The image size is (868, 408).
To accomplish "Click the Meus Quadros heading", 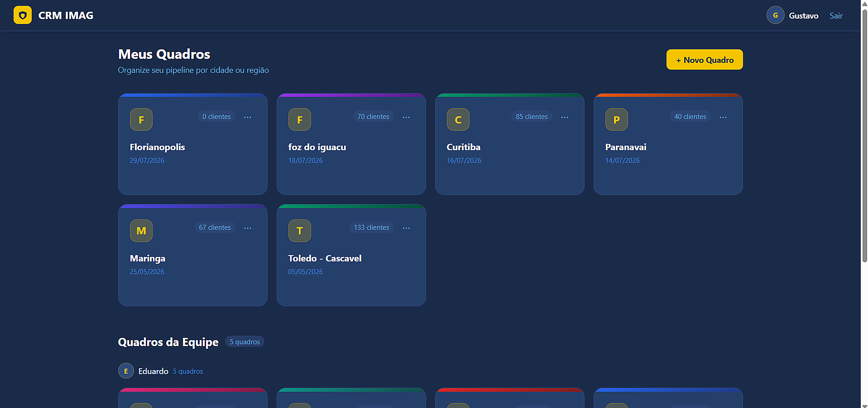I will coord(164,54).
